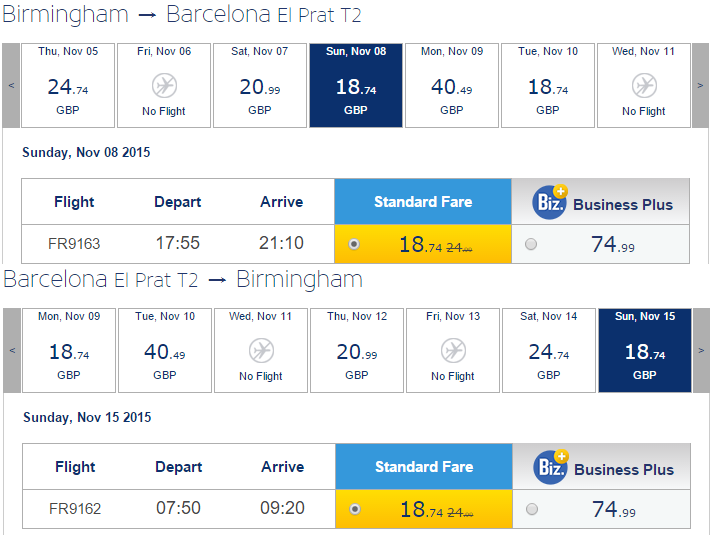The width and height of the screenshot is (712, 539).
Task: Click the No Flight plane icon for outbound Wed, Nov 11
Action: 644,85
